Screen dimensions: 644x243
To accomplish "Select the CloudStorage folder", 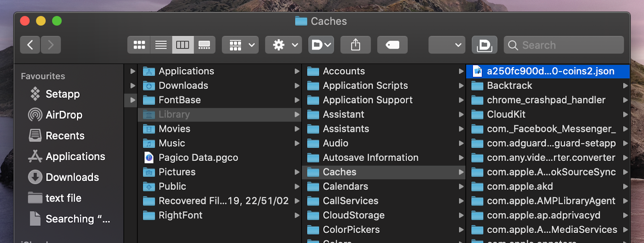I will (x=384, y=215).
